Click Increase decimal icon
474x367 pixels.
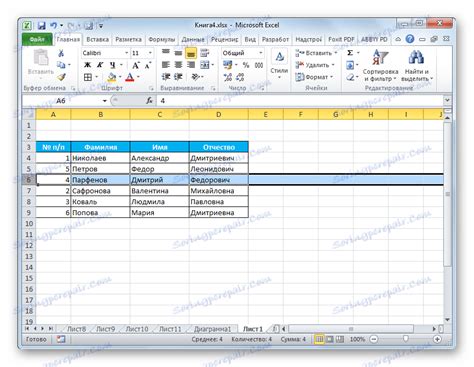tap(228, 77)
